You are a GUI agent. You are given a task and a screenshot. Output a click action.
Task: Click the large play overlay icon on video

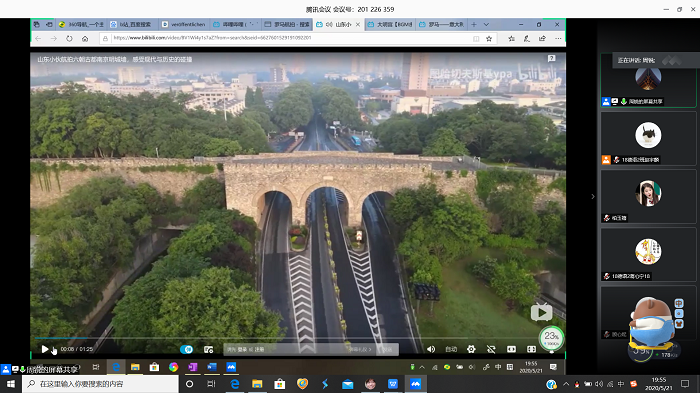pyautogui.click(x=541, y=312)
